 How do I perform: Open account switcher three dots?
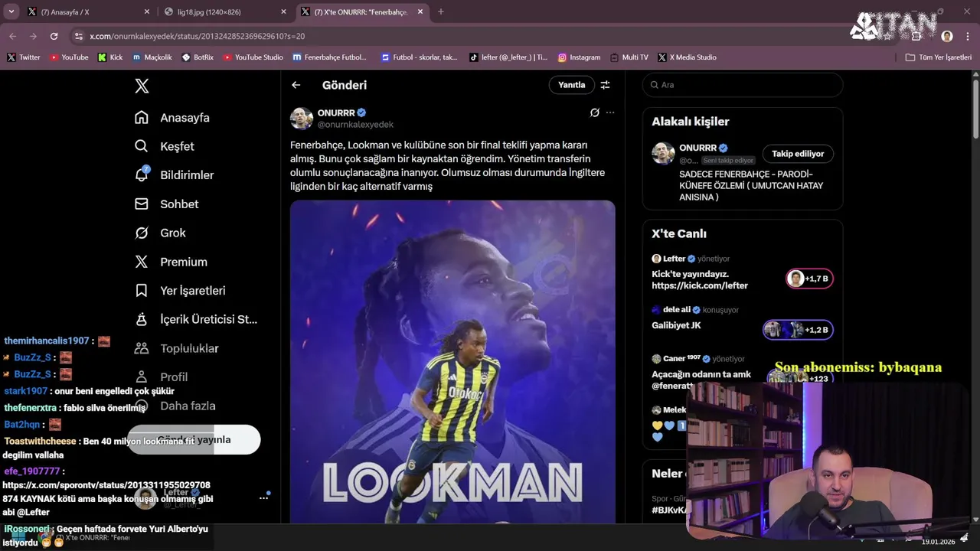tap(263, 498)
